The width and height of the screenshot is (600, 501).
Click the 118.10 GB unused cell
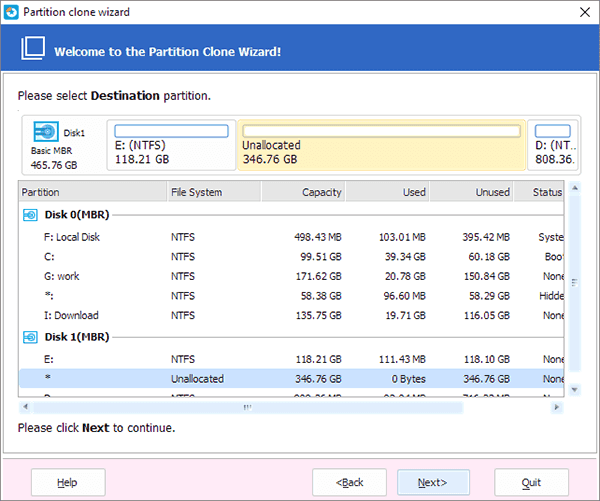[x=487, y=359]
